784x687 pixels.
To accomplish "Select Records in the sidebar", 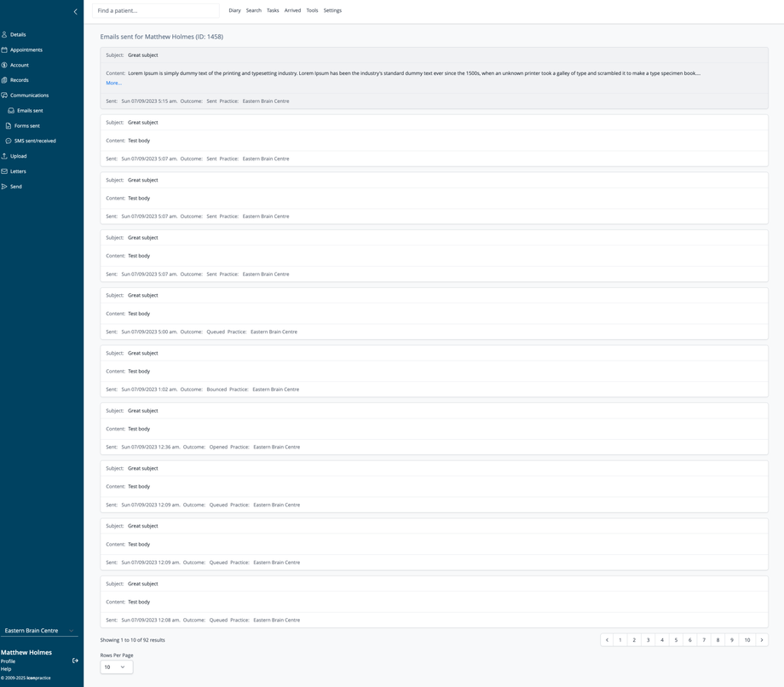I will pyautogui.click(x=20, y=80).
